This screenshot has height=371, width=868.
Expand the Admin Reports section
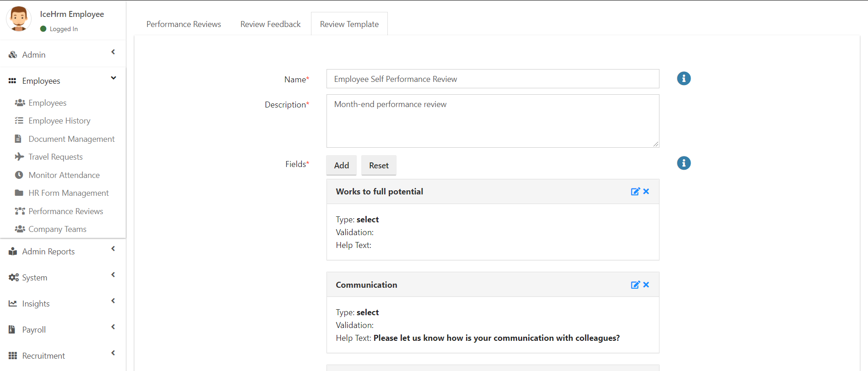tap(63, 251)
